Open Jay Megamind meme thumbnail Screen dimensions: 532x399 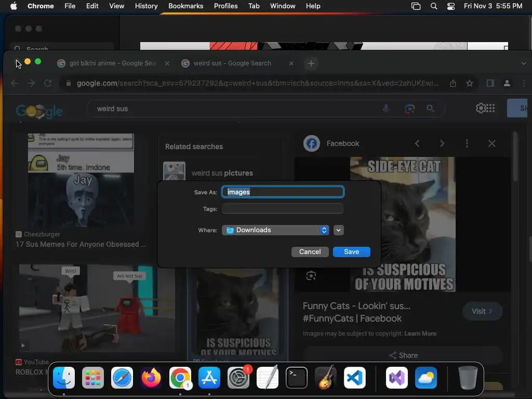point(81,180)
